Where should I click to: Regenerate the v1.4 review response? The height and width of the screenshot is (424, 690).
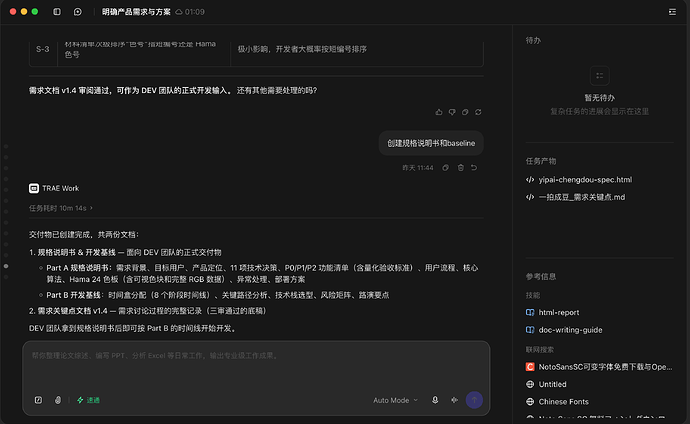tap(478, 112)
